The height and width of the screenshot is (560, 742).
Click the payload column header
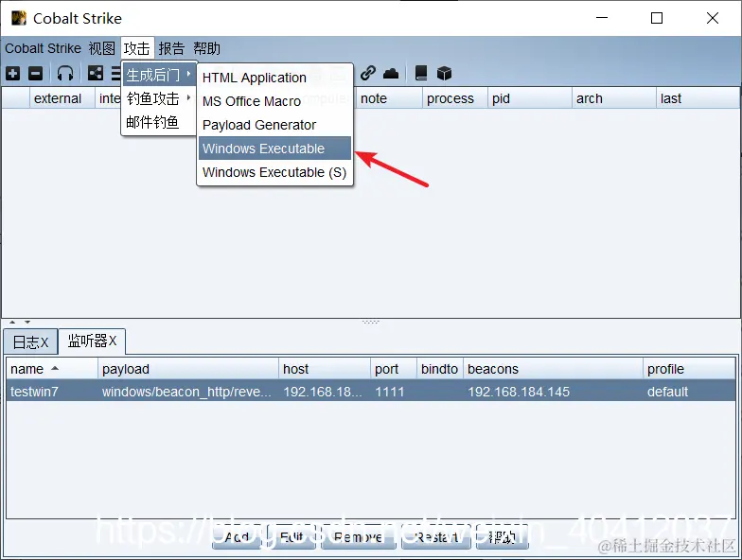coord(188,369)
